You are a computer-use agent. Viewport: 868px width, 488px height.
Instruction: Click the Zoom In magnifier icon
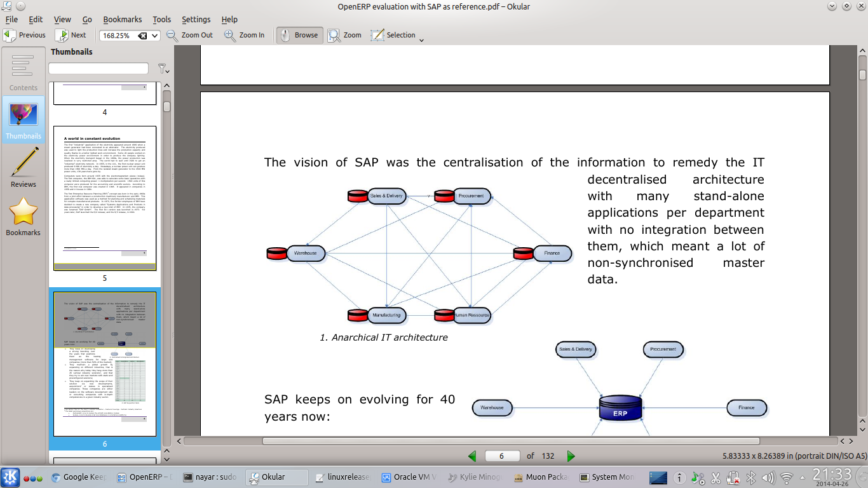[x=230, y=35]
